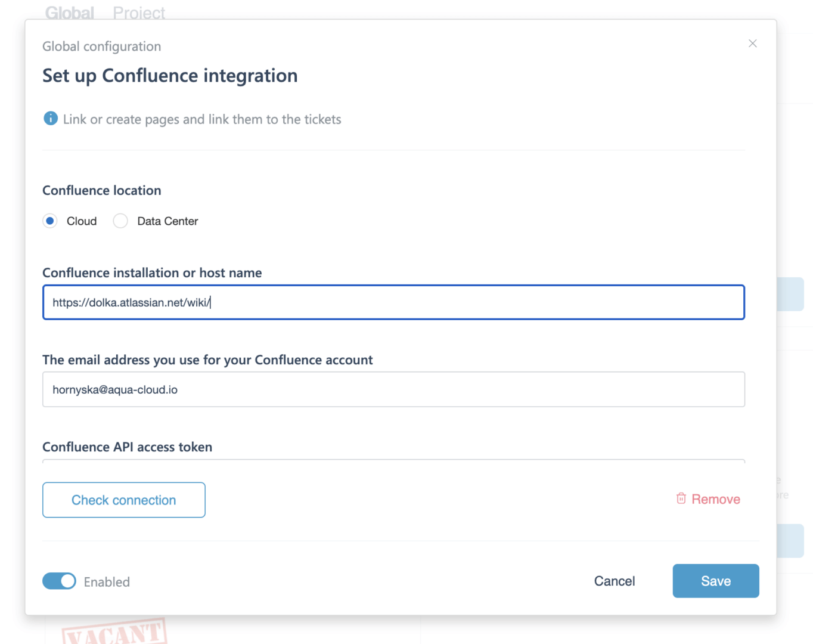Switch to the Project tab behind the dialog
The width and height of the screenshot is (813, 644).
(139, 13)
